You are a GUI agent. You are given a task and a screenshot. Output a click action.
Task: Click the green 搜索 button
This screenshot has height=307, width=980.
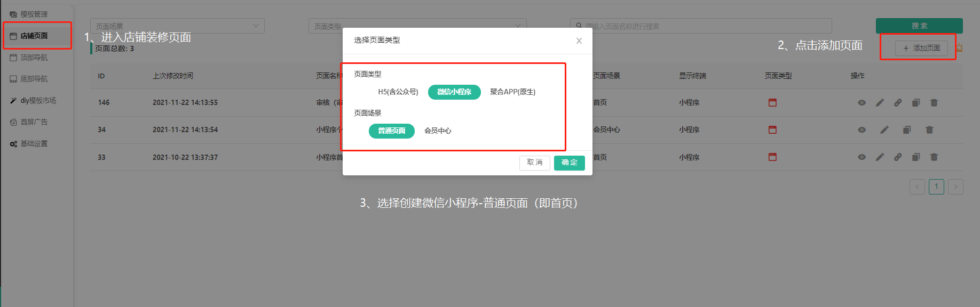point(919,26)
